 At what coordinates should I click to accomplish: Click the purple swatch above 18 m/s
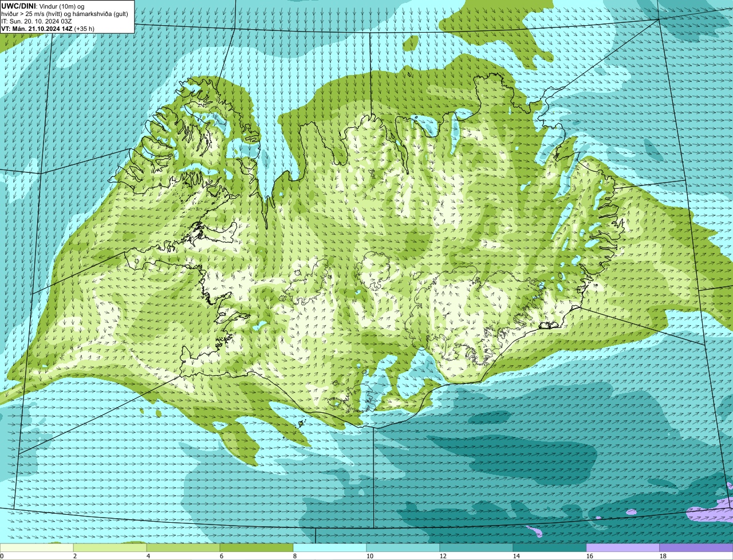(x=696, y=547)
